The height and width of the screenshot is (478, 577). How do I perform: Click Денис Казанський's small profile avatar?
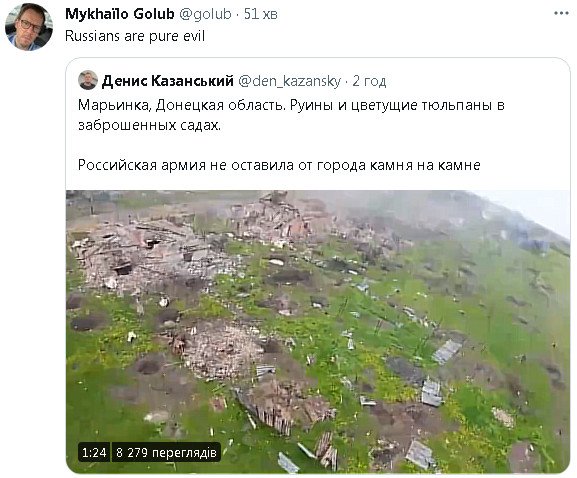88,80
